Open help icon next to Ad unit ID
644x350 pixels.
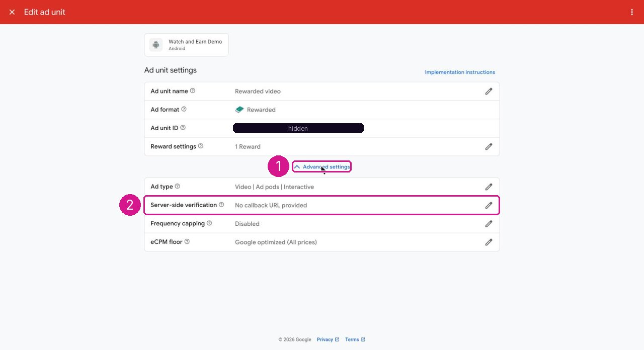pos(183,128)
